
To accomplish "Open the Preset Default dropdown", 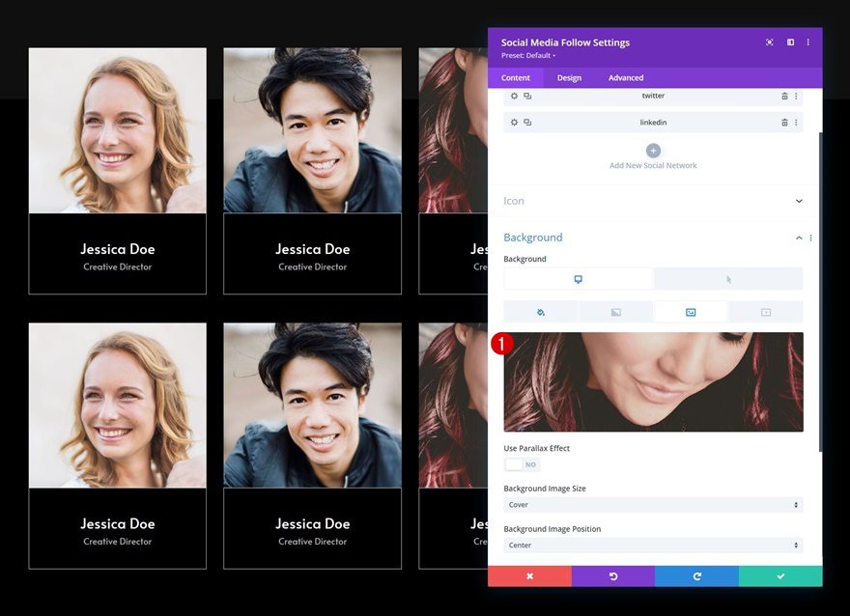I will click(x=527, y=56).
